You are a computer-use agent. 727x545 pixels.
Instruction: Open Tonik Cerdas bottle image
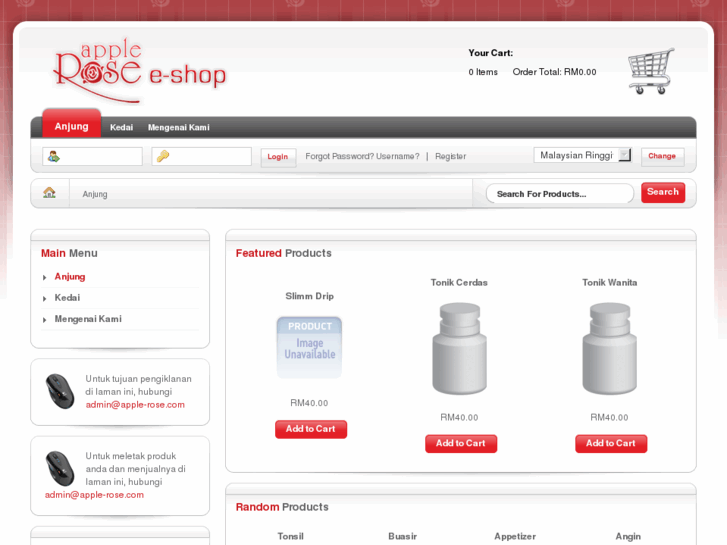[459, 348]
